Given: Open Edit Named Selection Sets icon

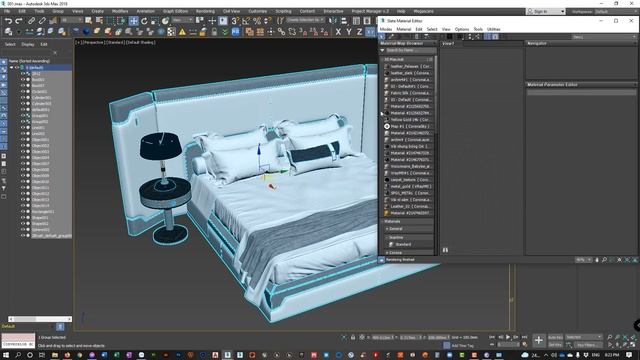Looking at the screenshot, I should (280, 21).
